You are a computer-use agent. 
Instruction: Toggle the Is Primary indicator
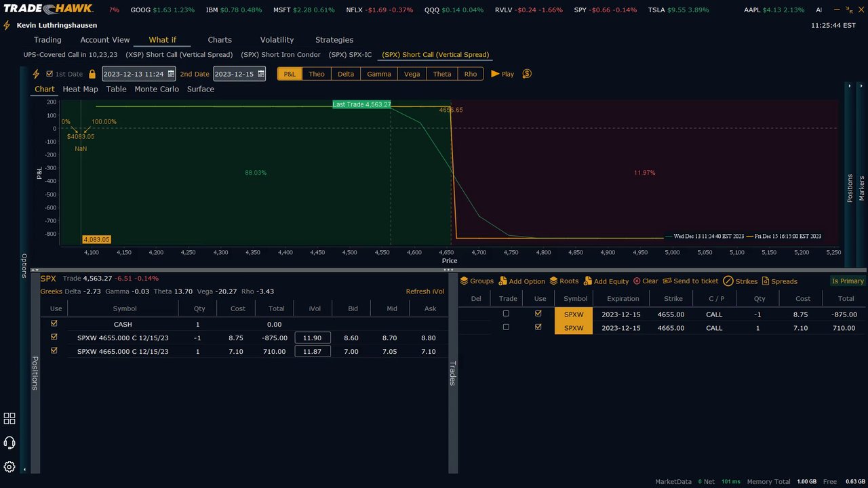(x=848, y=281)
